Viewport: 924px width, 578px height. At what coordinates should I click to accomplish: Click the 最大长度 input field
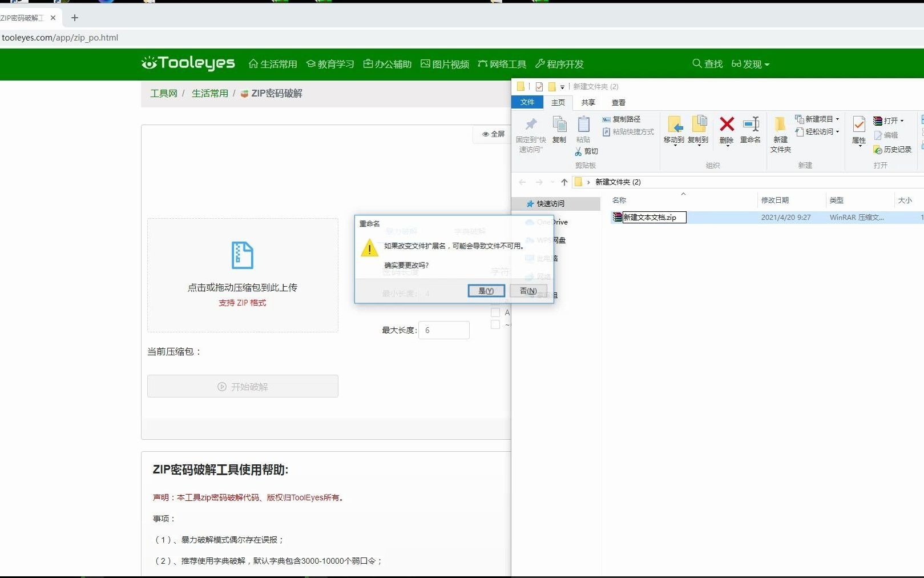[x=444, y=330]
